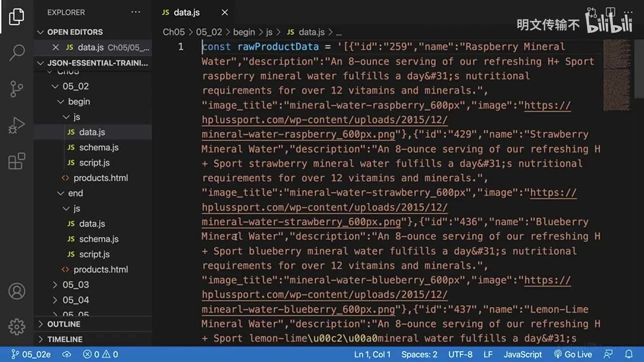Collapse the JSON-ESSENTIAL-TRAINING project section
The width and height of the screenshot is (644, 362).
coord(93,63)
